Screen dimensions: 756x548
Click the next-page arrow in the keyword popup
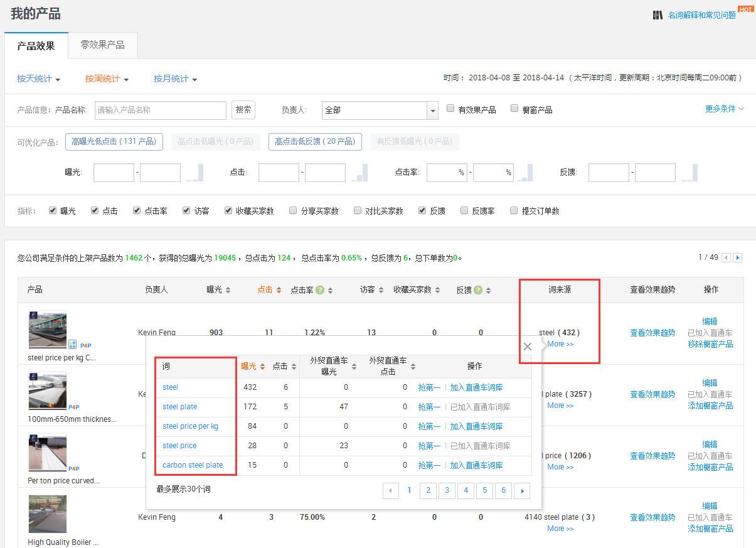(522, 490)
